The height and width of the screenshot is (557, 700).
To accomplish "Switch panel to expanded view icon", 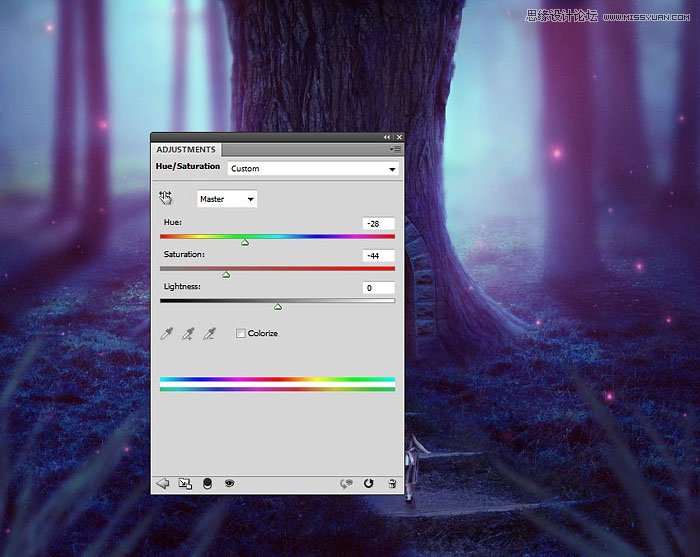I will [185, 483].
